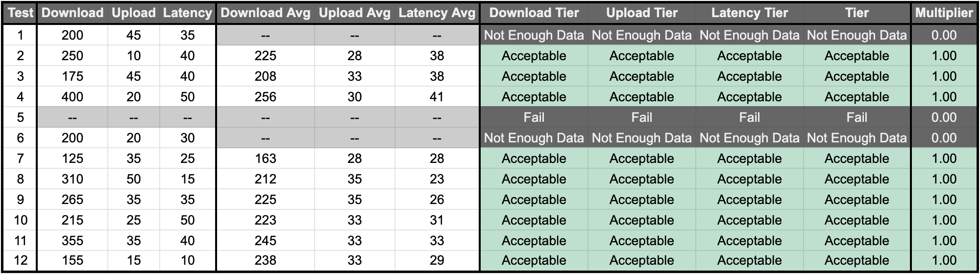Select test 6 Not Enough Data Upload Tier cell
This screenshot has height=274, width=980.
point(641,138)
